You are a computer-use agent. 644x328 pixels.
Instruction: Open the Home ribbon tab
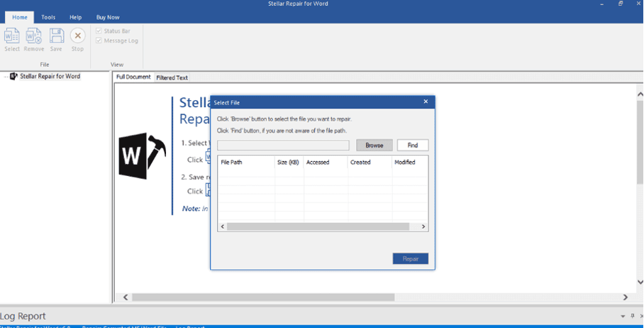(x=20, y=17)
